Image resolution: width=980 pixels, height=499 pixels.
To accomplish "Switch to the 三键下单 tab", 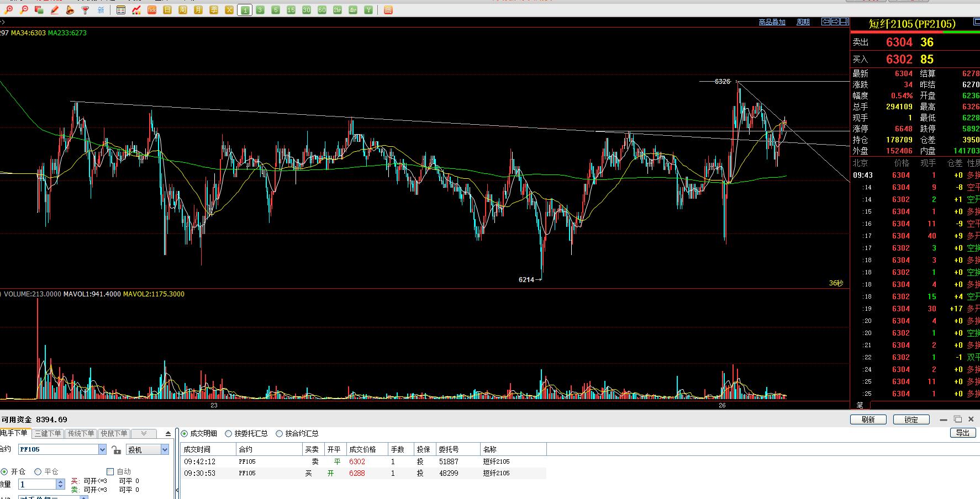I will pos(48,433).
